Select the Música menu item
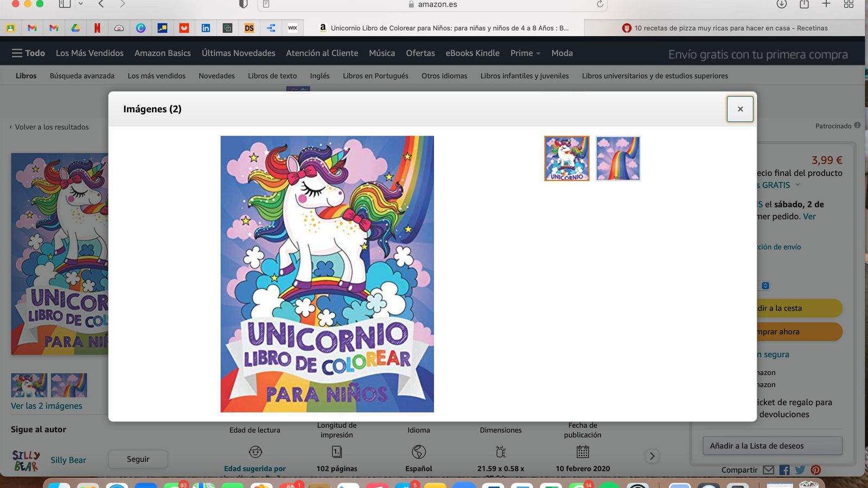868x488 pixels. (382, 53)
